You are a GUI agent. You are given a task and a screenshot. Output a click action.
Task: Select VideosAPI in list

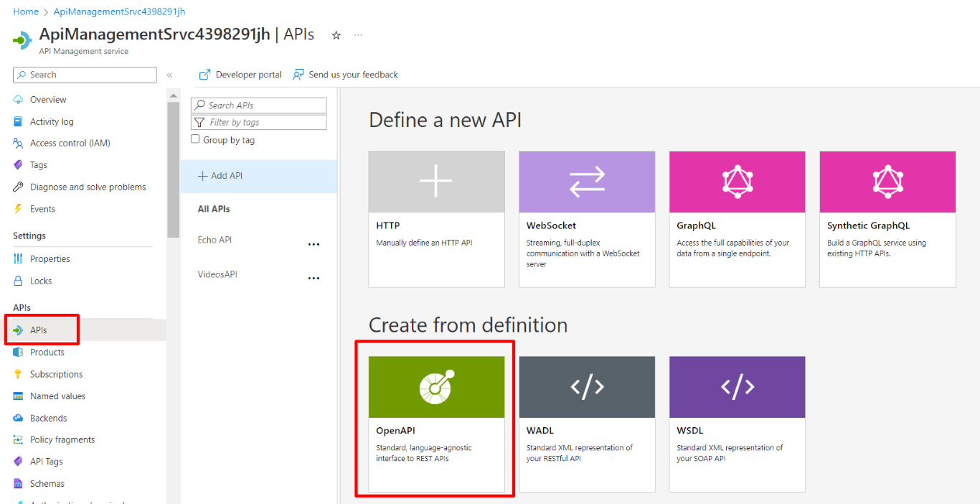point(217,274)
